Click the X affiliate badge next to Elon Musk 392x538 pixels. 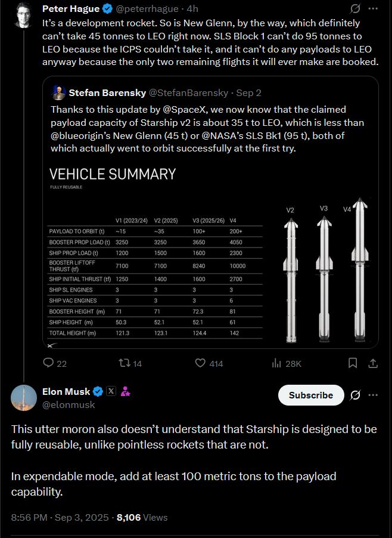pos(111,391)
